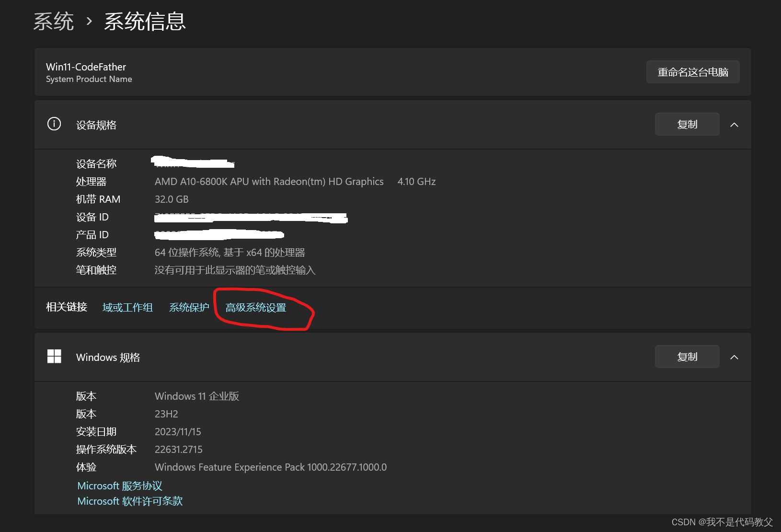Click the 系统类型 label
The height and width of the screenshot is (532, 781).
[x=96, y=253]
